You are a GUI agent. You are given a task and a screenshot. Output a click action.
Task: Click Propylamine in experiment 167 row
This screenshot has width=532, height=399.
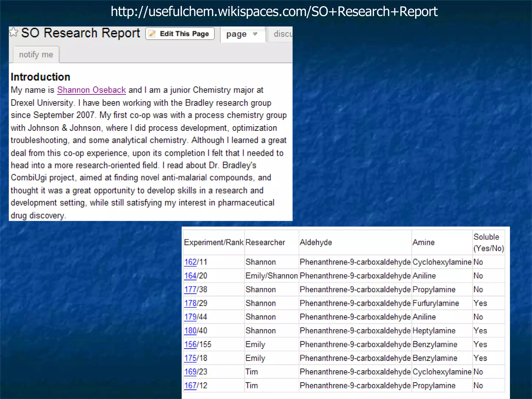pos(434,385)
